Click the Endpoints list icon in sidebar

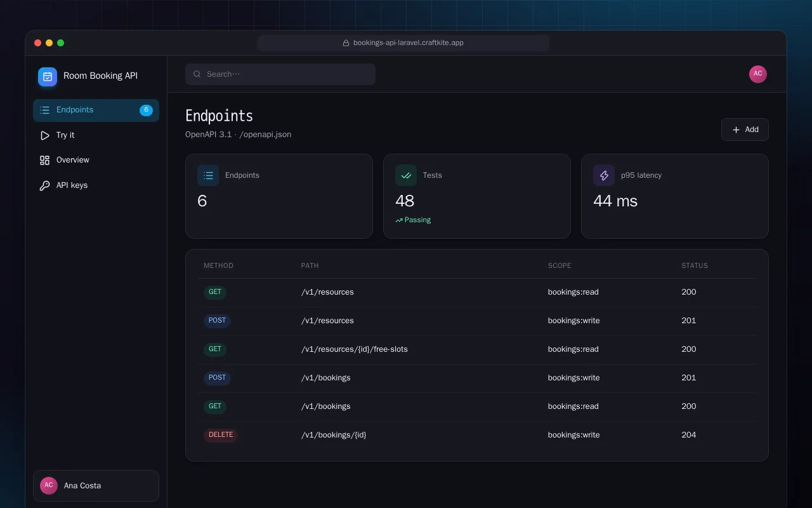pyautogui.click(x=44, y=110)
